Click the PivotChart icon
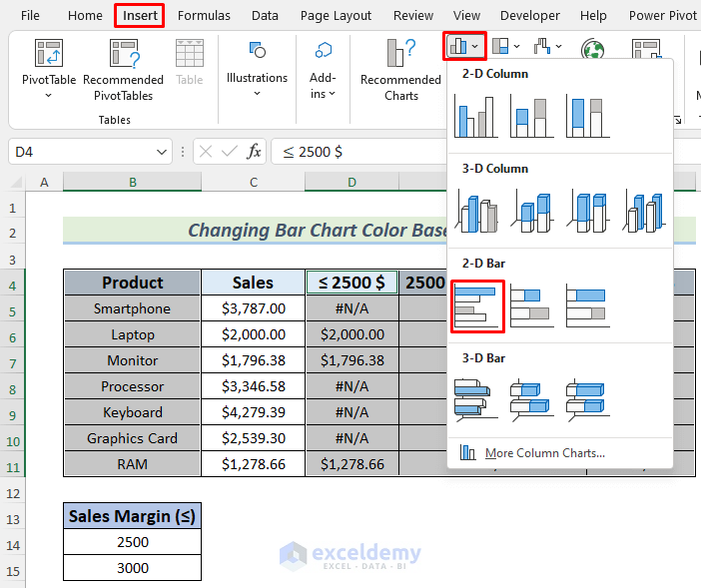Screen dimensions: 701x588 click(646, 48)
